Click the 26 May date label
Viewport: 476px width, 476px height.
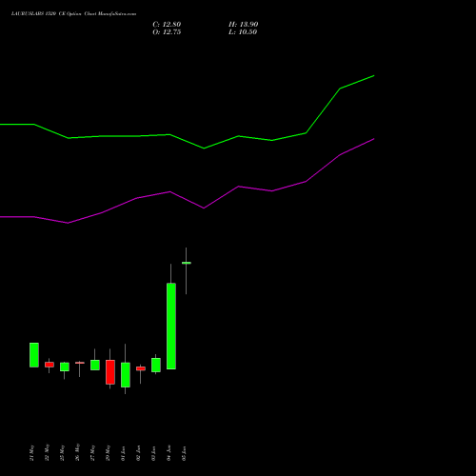[77, 453]
